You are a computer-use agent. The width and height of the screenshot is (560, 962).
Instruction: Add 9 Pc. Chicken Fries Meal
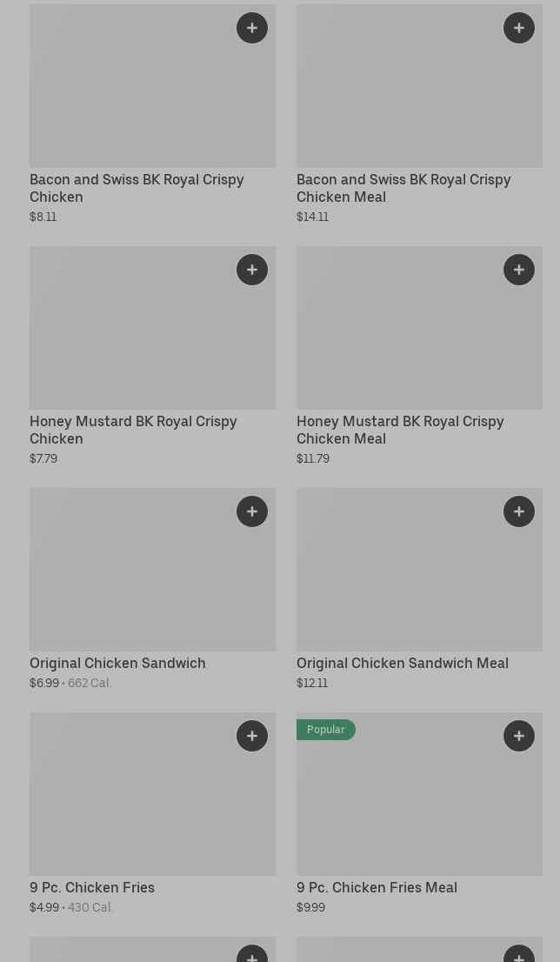519,736
